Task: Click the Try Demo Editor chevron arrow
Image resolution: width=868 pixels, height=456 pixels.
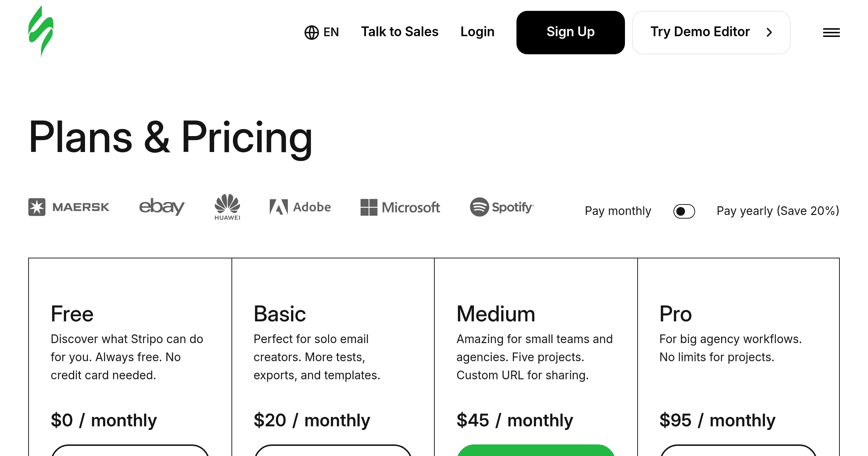Action: pos(769,33)
